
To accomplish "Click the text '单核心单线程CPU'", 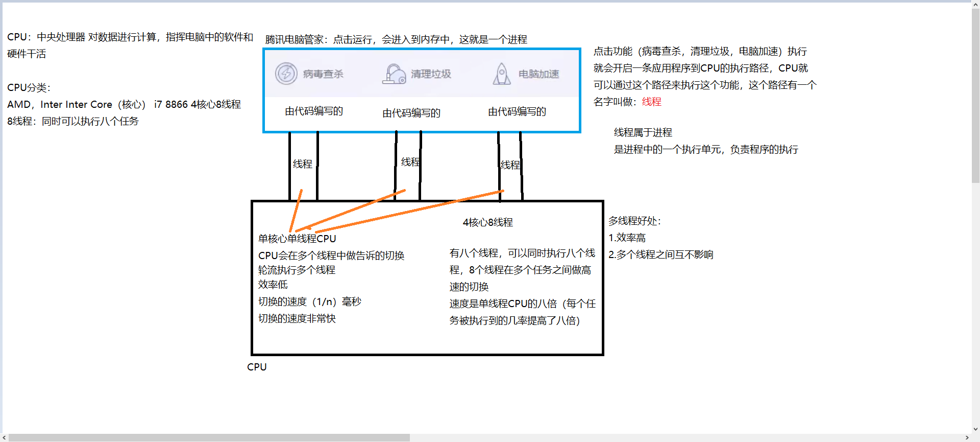I will click(x=297, y=239).
